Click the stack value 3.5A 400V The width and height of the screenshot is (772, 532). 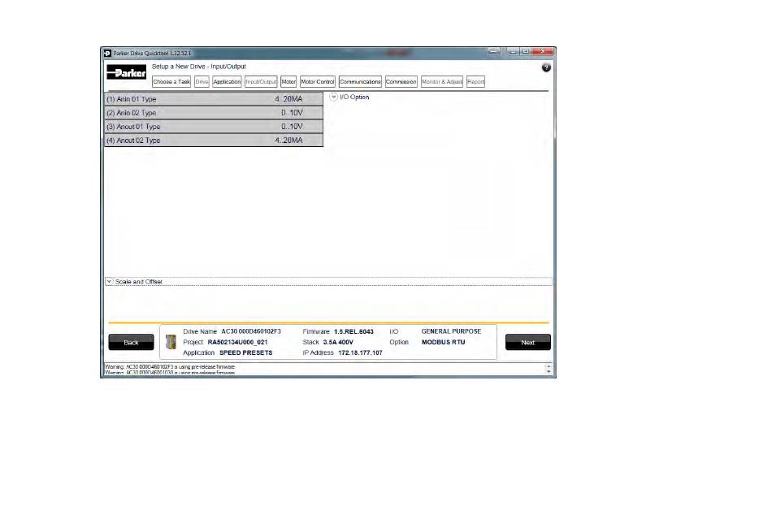point(338,342)
